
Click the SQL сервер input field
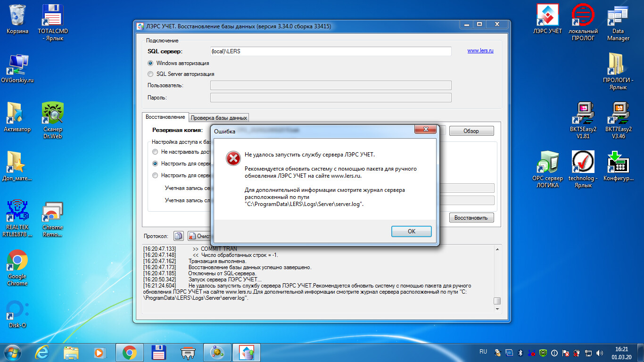click(330, 51)
